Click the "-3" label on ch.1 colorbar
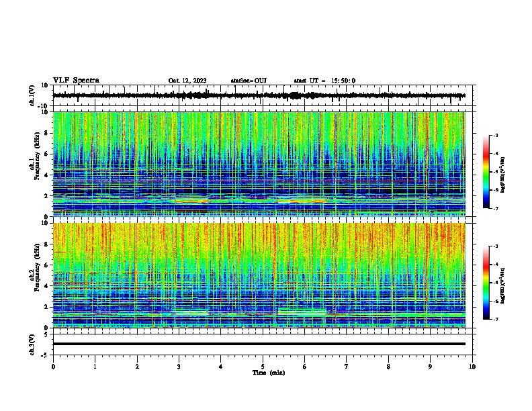 point(496,135)
